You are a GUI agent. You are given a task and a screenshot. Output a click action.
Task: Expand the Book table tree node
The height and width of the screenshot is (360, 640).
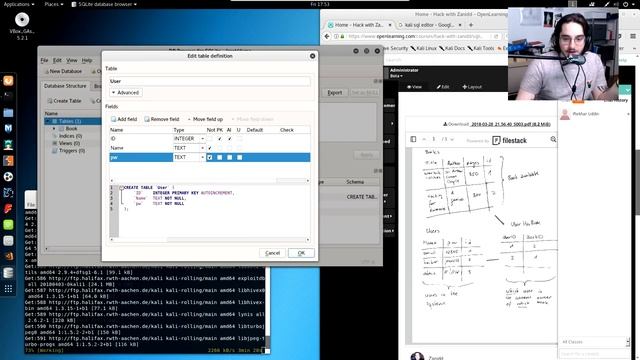click(54, 129)
